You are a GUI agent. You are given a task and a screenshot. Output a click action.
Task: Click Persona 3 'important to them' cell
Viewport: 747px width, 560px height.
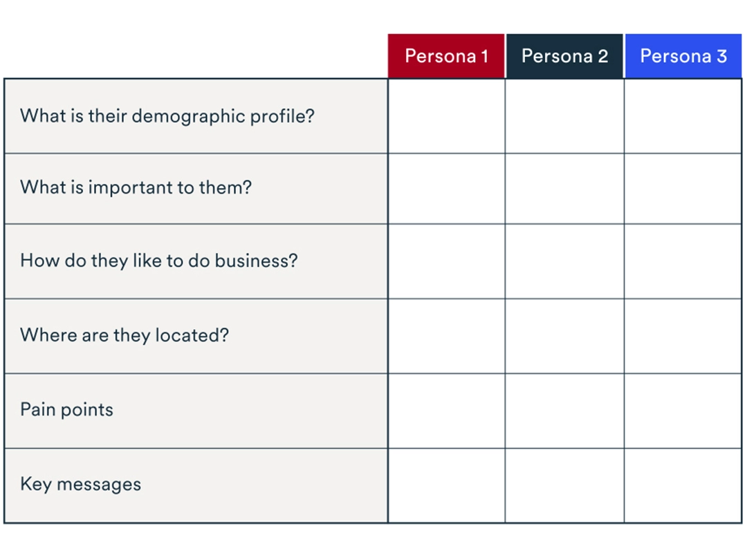[x=683, y=189]
